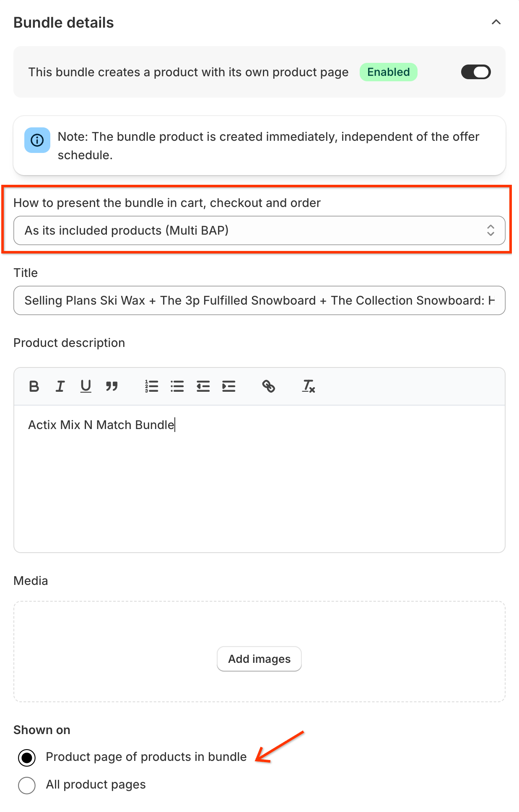The width and height of the screenshot is (519, 812).
Task: Click the blue info icon in note
Action: (37, 140)
